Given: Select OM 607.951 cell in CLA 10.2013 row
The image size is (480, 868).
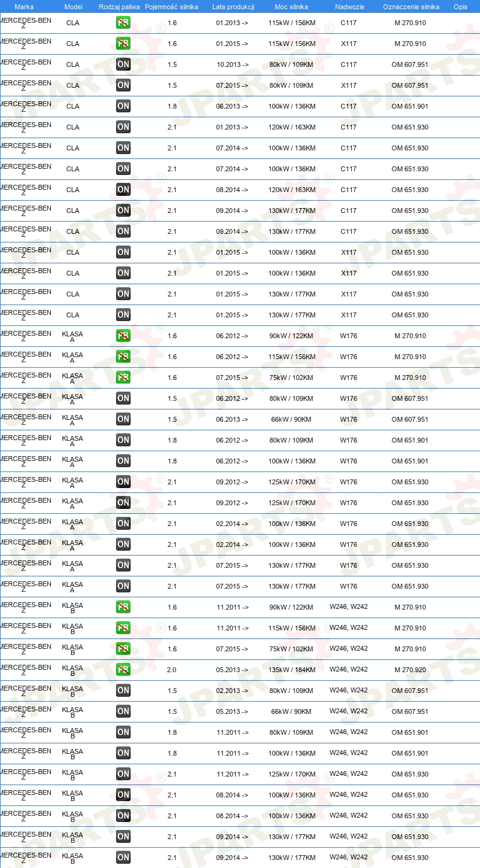Looking at the screenshot, I should click(410, 64).
